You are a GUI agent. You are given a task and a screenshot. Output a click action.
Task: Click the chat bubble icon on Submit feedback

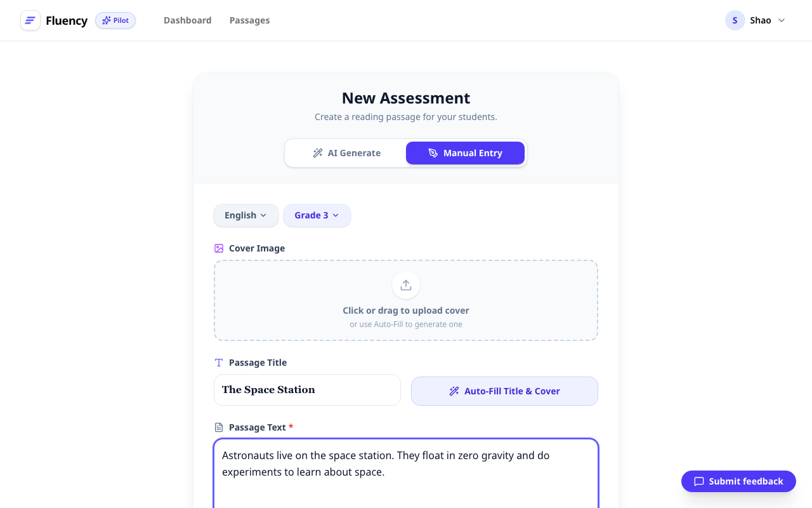(698, 481)
